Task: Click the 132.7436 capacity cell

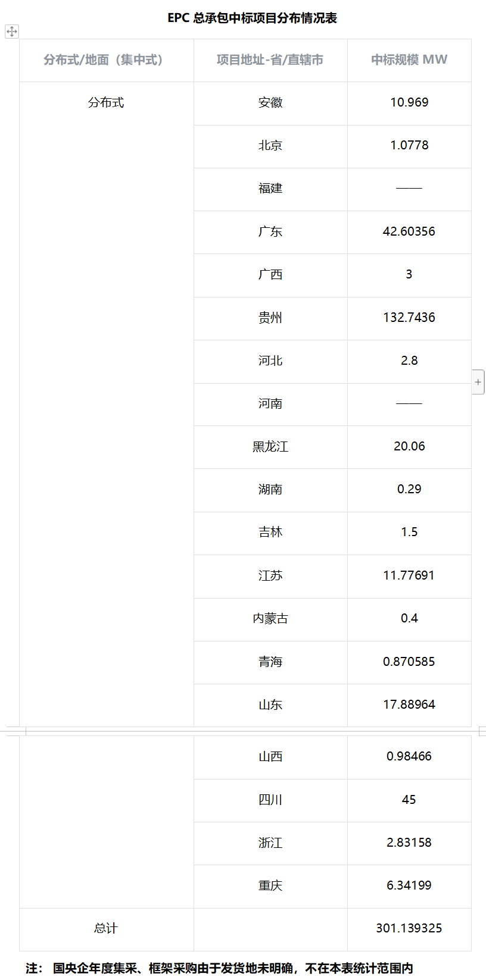Action: (409, 318)
